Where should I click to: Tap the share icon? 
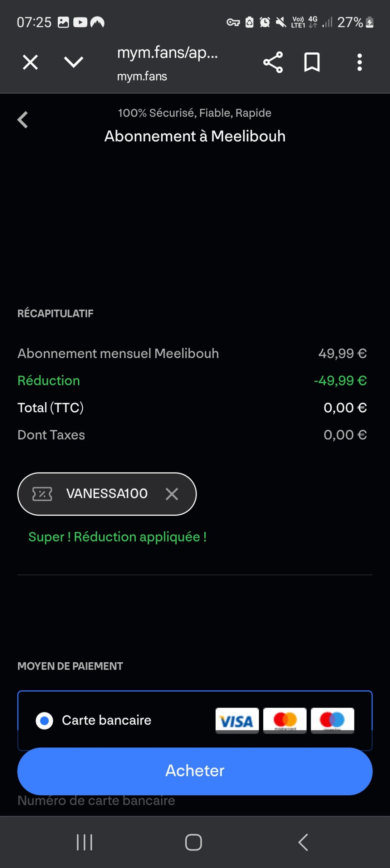pos(273,62)
